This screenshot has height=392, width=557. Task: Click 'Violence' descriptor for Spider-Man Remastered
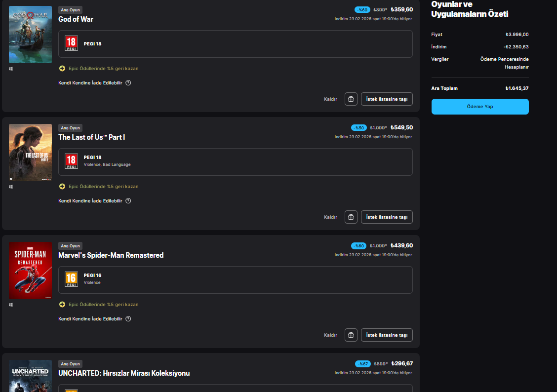92,282
